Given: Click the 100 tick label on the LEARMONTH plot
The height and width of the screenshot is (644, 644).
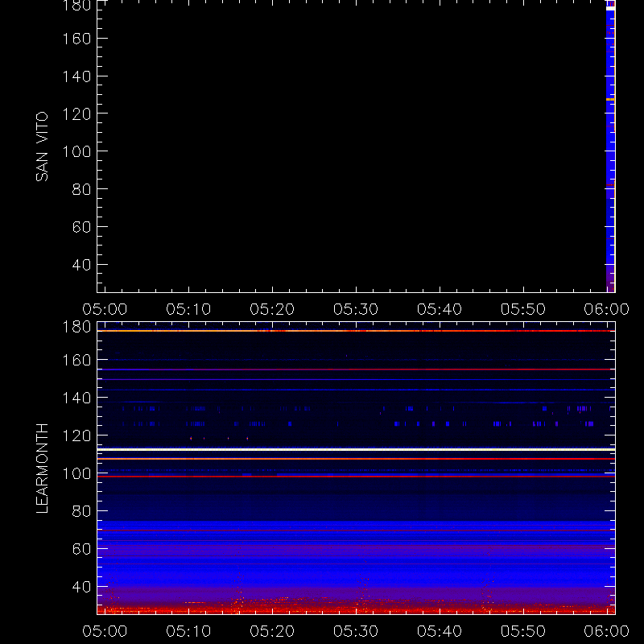Looking at the screenshot, I should (76, 473).
